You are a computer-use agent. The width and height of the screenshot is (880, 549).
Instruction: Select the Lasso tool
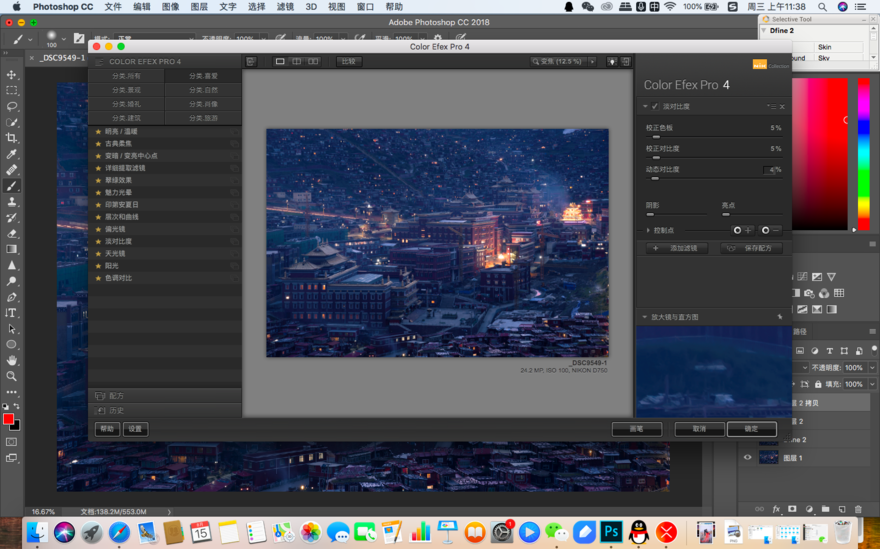(11, 106)
